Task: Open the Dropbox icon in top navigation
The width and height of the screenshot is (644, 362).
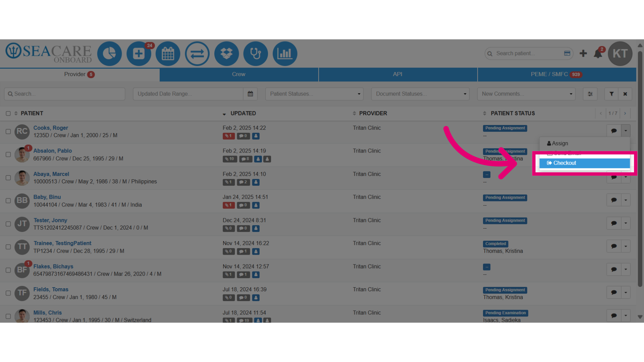Action: coord(226,54)
